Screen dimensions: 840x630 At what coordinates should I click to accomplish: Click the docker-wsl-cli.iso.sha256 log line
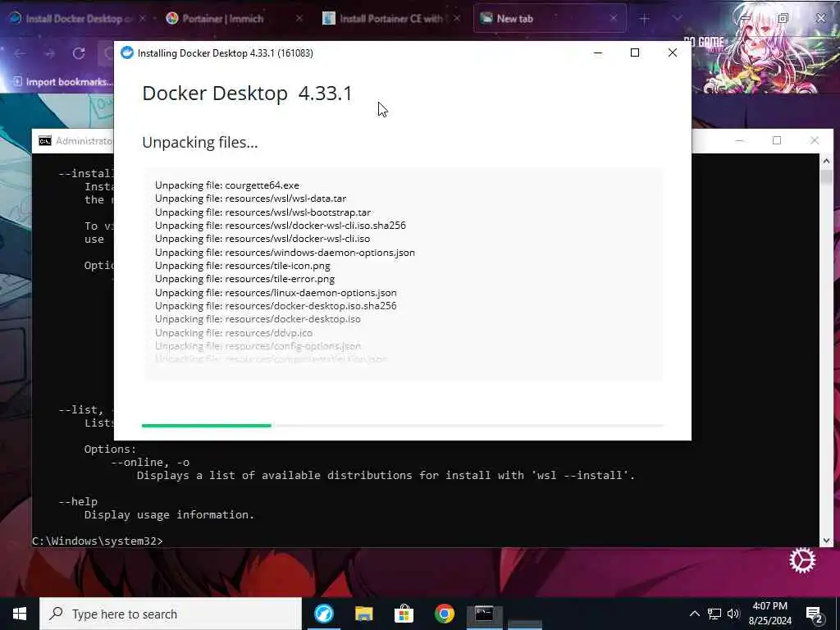coord(281,226)
